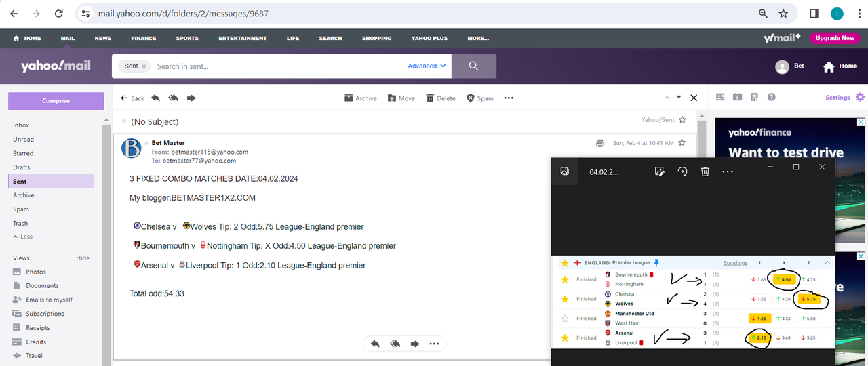Collapse the folder list with Less

(x=22, y=237)
